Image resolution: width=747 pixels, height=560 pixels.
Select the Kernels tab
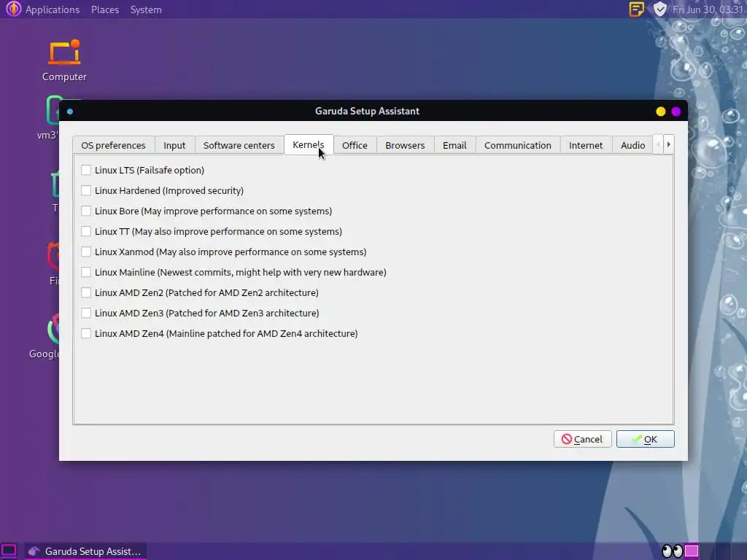coord(309,145)
